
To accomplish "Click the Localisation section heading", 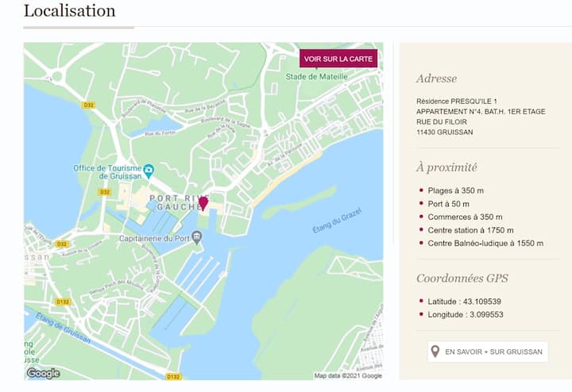I will tap(70, 11).
